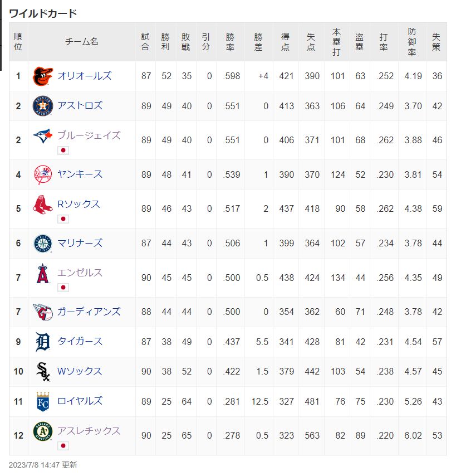The width and height of the screenshot is (451, 476).
Task: Click the Tigers D logo
Action: click(43, 342)
